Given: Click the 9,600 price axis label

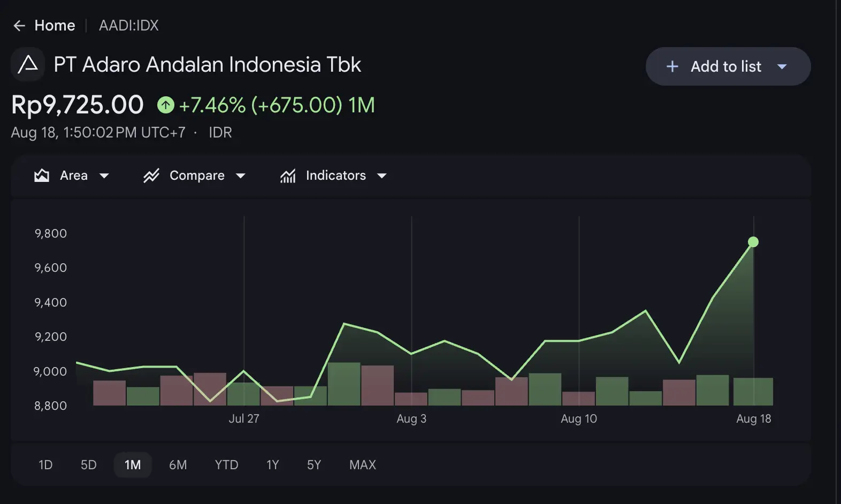Looking at the screenshot, I should pos(51,268).
